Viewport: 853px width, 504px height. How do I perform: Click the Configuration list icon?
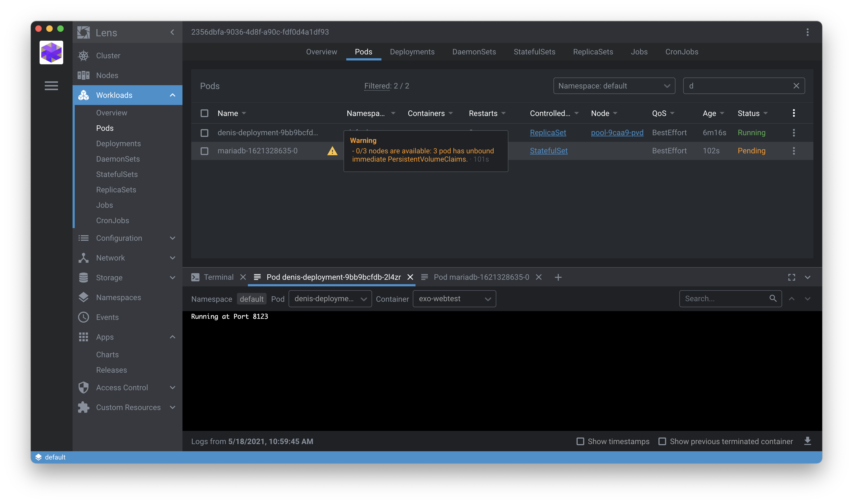point(84,238)
